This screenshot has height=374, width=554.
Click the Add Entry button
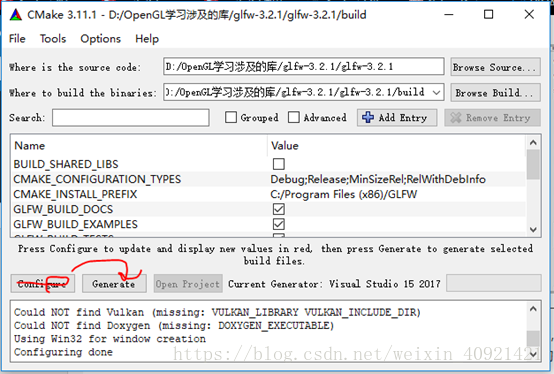[x=397, y=118]
